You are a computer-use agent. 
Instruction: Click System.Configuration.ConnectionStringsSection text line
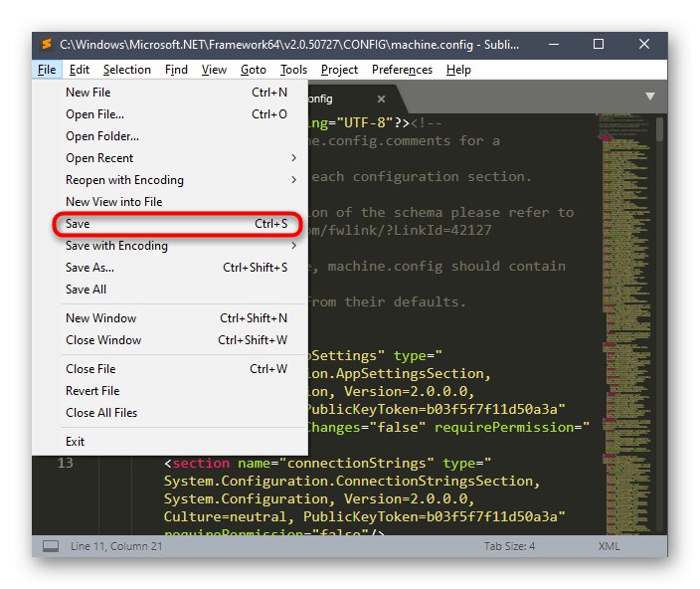(352, 481)
